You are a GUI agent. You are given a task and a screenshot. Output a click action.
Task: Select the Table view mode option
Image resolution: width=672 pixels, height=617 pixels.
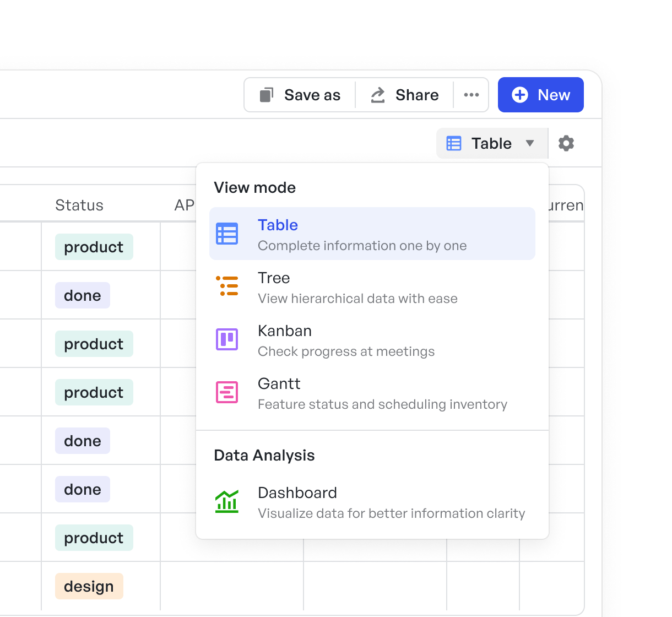[x=372, y=234]
